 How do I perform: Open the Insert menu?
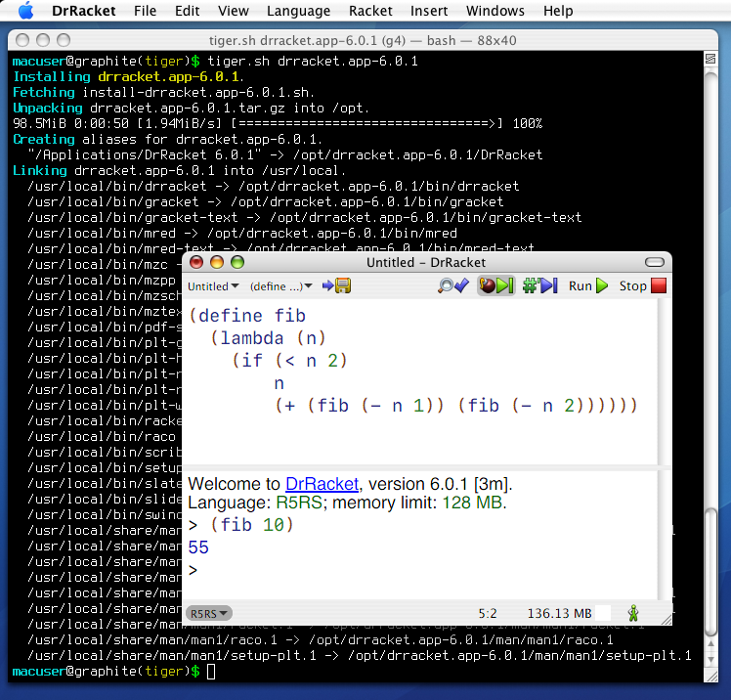429,10
